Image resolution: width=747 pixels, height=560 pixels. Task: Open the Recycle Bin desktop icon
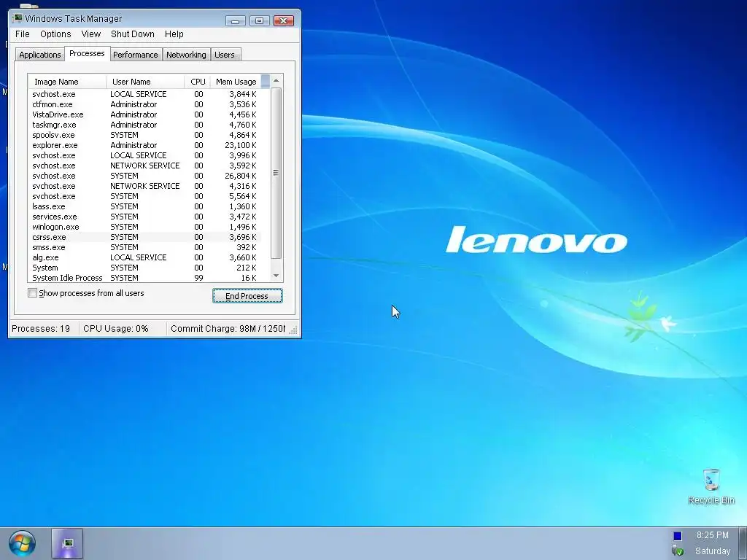pos(711,486)
